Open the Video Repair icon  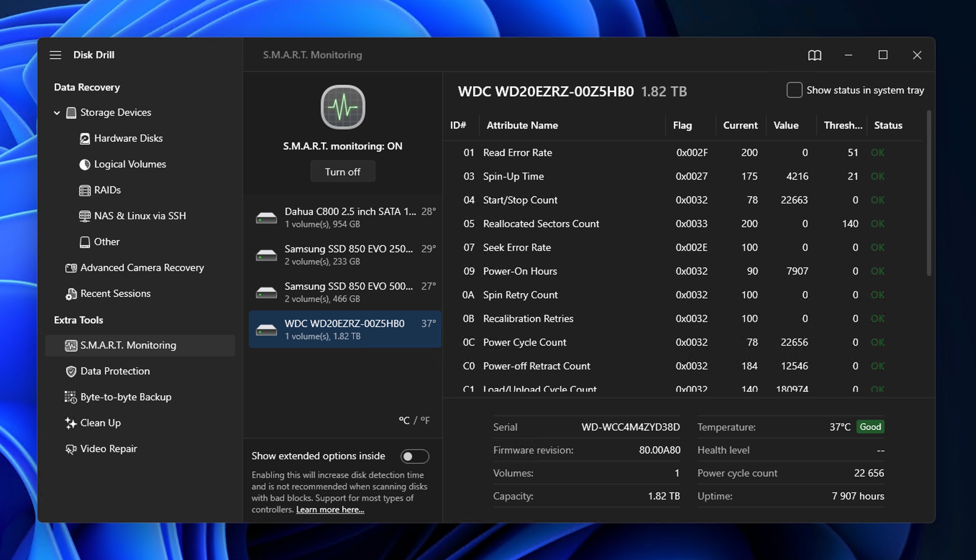pyautogui.click(x=71, y=449)
